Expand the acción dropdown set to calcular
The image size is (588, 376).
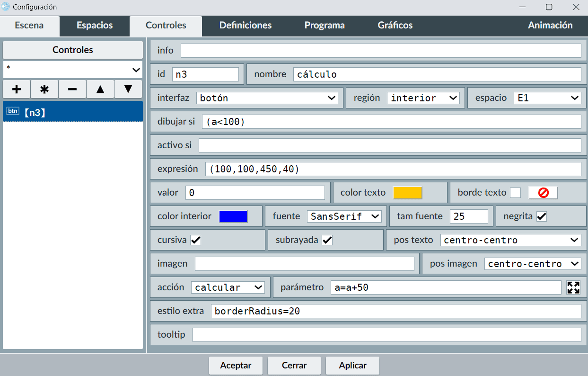(228, 287)
